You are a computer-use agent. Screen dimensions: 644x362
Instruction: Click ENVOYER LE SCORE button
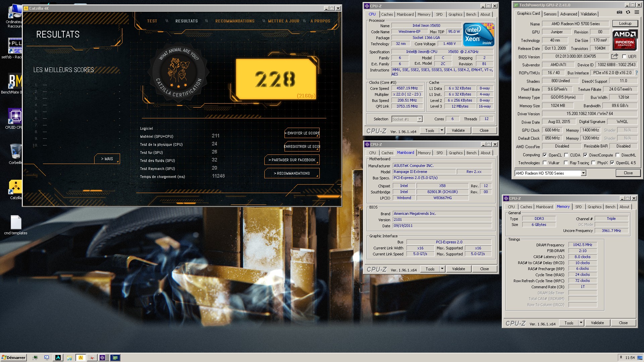coord(302,133)
